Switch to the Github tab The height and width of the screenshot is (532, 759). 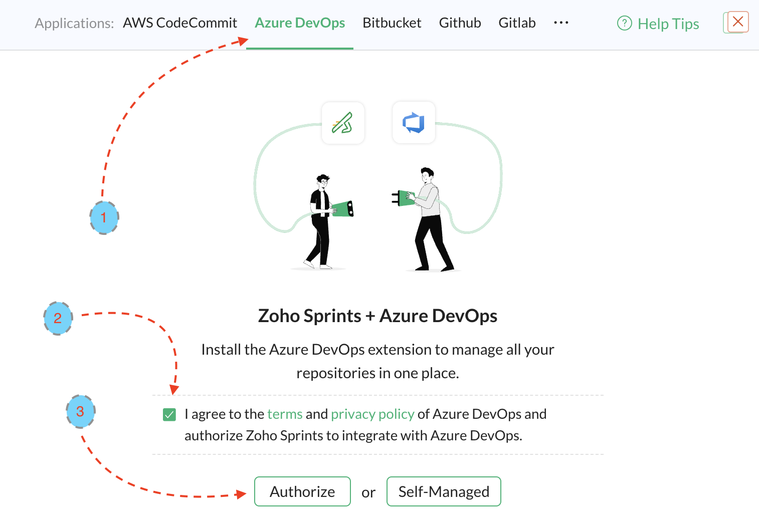click(x=460, y=23)
